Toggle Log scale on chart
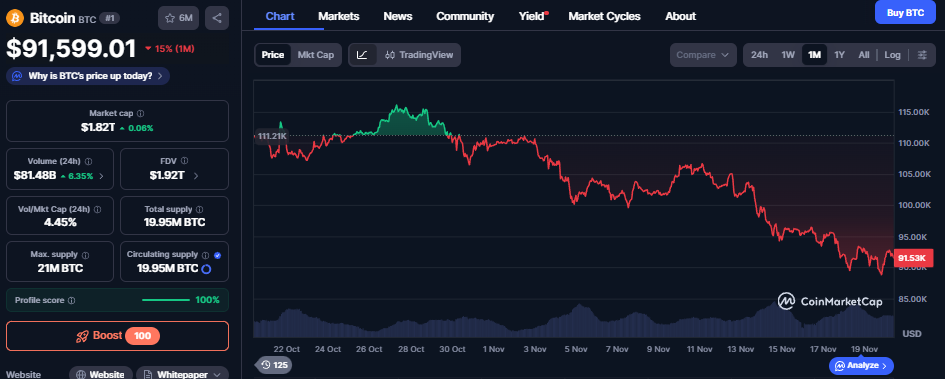 click(892, 55)
